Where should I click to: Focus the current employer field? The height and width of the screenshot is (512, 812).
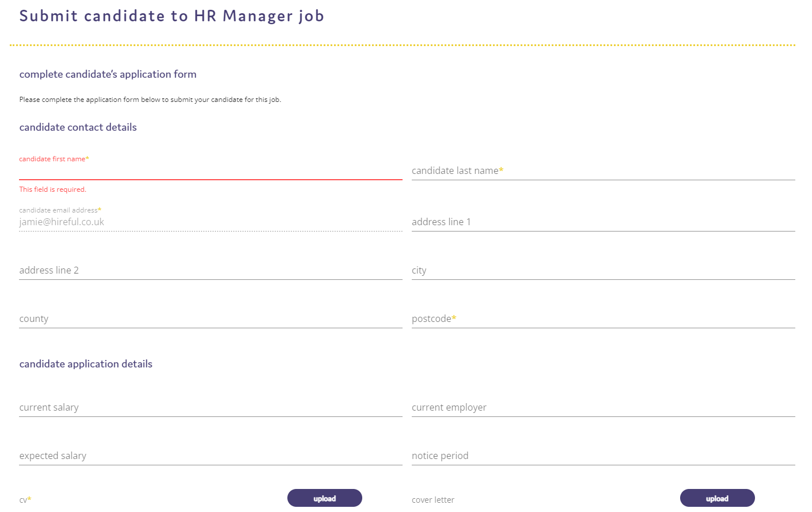[603, 408]
